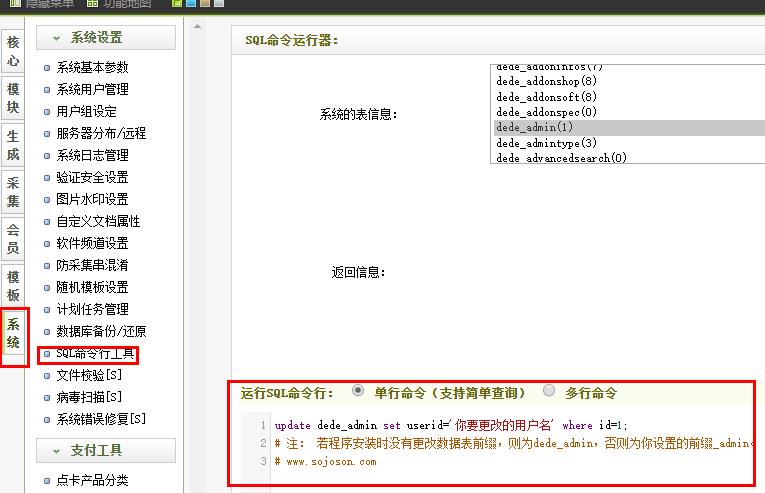Open the 生成 vertical tab
This screenshot has width=765, height=493.
[13, 145]
